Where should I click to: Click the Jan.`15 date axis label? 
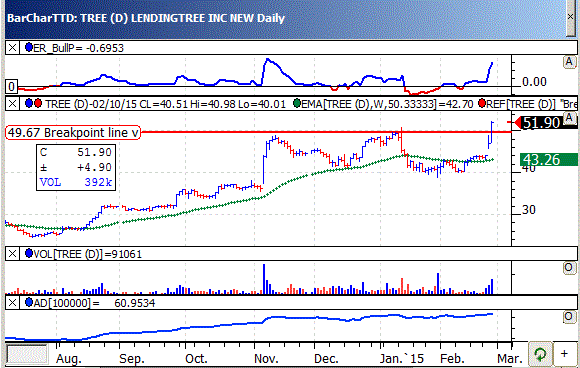click(401, 358)
